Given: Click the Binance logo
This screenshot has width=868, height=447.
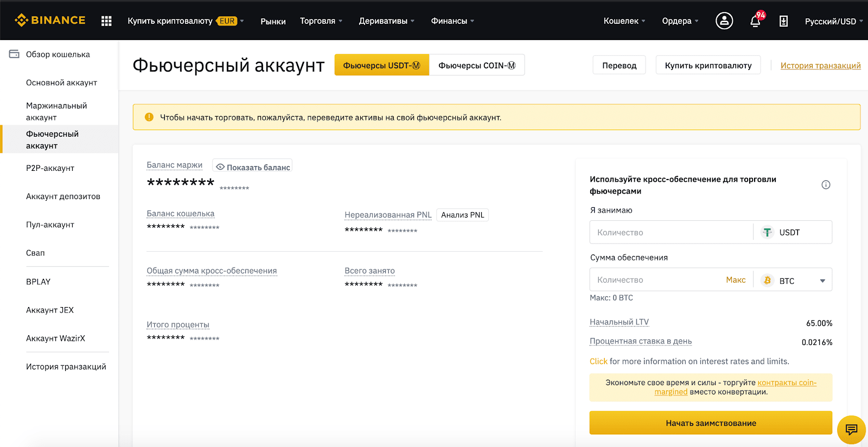Looking at the screenshot, I should coord(50,21).
